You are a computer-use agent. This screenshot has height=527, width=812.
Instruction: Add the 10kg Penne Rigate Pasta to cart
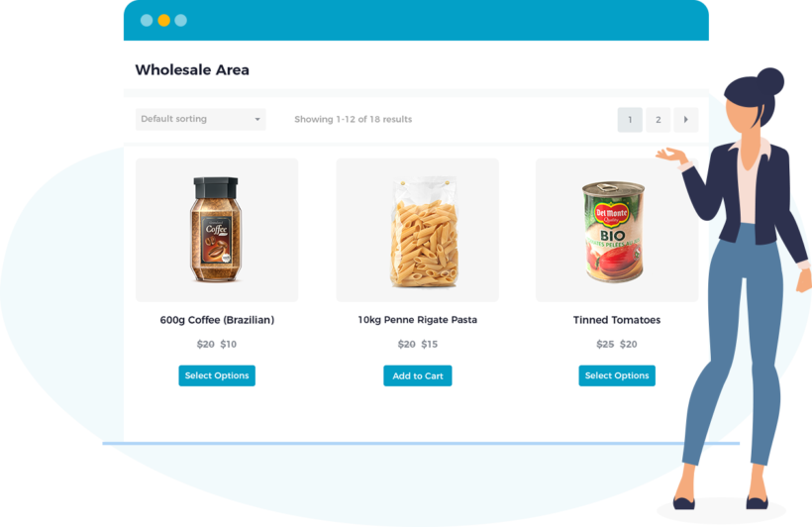418,375
